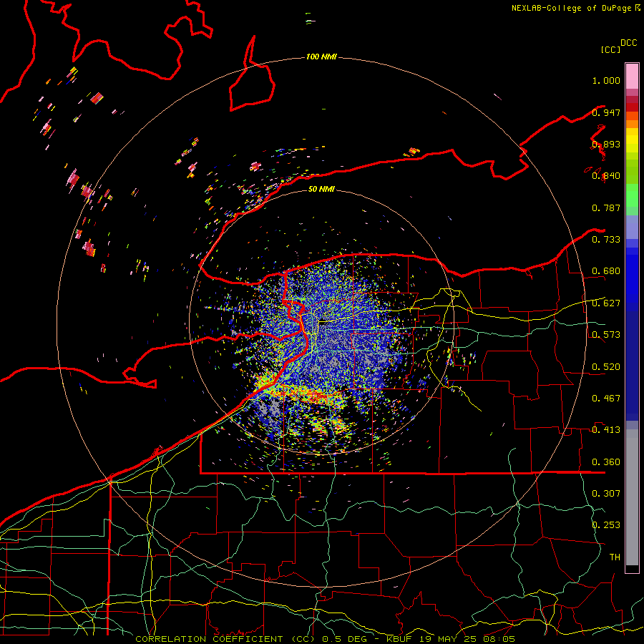Click the 50 NMI range ring label
The height and width of the screenshot is (644, 644).
coord(321,189)
